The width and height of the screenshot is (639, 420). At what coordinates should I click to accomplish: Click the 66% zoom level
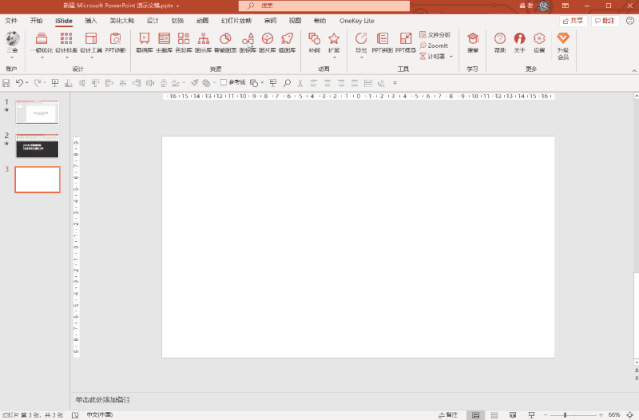click(x=614, y=415)
